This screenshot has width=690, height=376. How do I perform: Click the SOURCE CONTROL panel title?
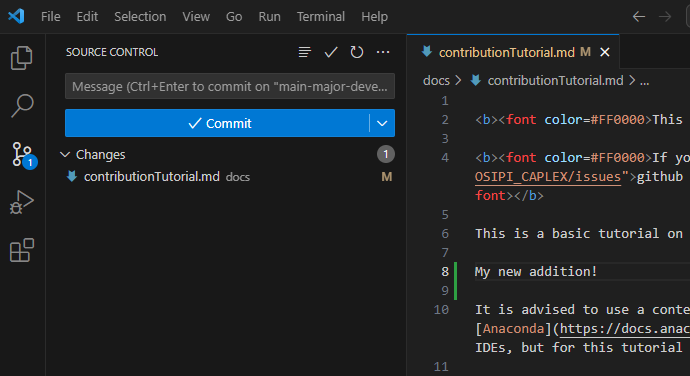(112, 52)
